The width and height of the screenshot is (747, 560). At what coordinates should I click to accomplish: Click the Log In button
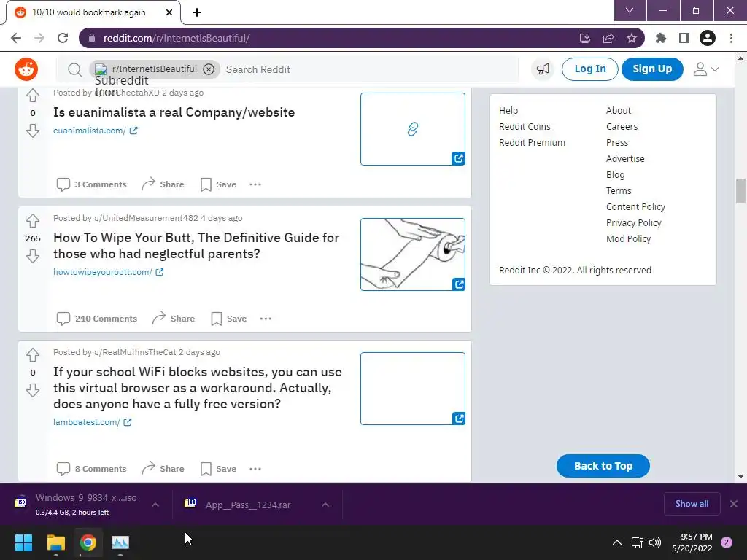click(x=589, y=69)
